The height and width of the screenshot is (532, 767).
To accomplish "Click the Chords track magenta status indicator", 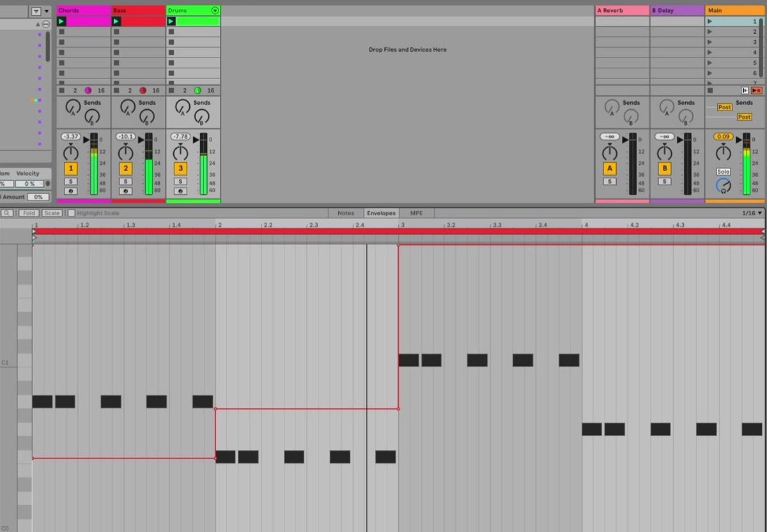I will (x=88, y=91).
